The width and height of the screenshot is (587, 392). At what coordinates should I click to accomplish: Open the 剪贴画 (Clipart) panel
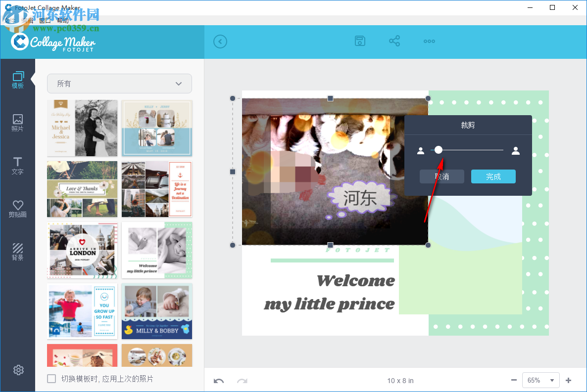coord(18,208)
